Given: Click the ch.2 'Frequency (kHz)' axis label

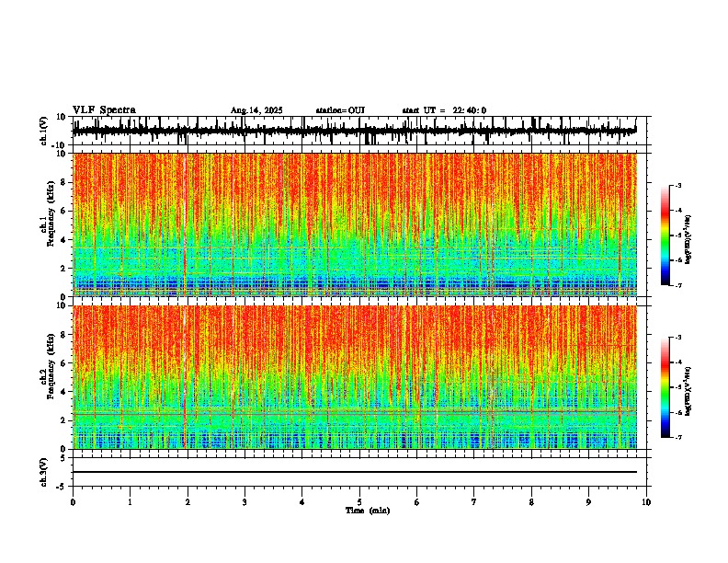Looking at the screenshot, I should 51,366.
